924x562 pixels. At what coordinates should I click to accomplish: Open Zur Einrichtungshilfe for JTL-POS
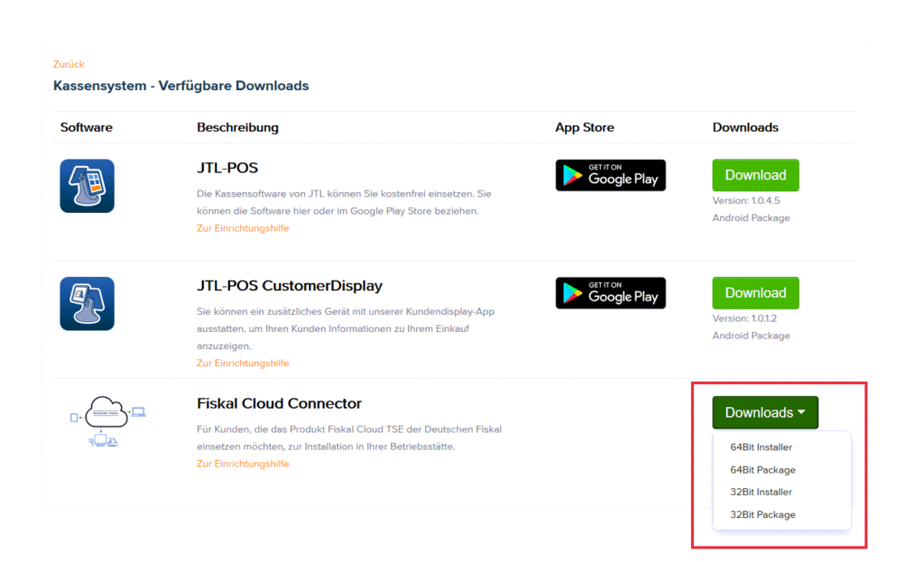tap(242, 228)
